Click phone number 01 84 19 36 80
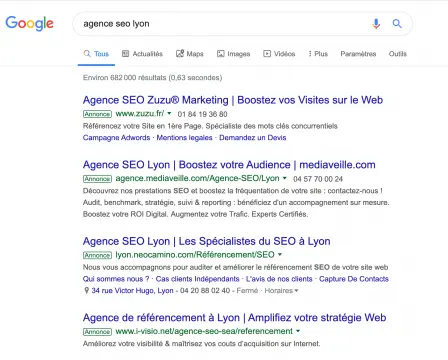448x360 pixels. pyautogui.click(x=202, y=114)
